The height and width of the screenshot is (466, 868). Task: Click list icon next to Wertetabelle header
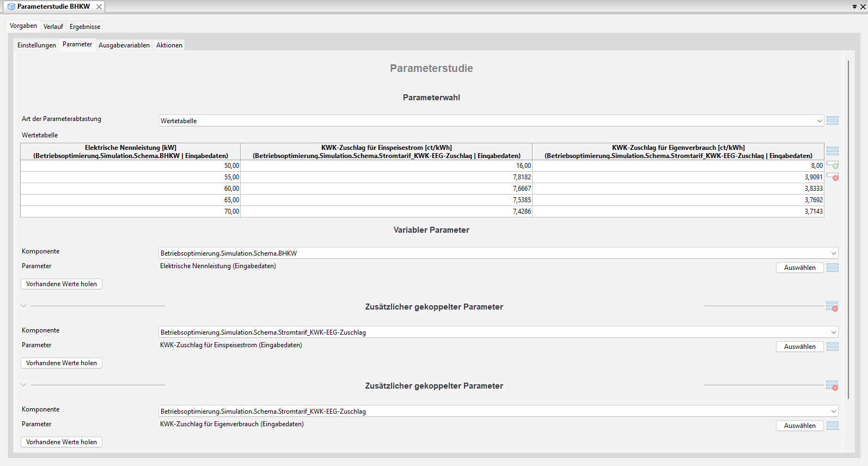pos(832,151)
